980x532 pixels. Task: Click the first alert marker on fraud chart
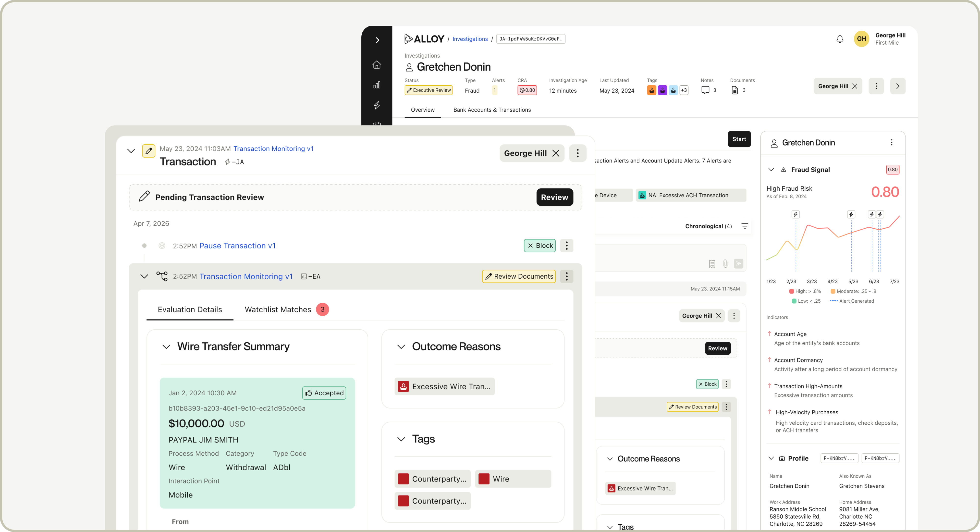pos(795,214)
